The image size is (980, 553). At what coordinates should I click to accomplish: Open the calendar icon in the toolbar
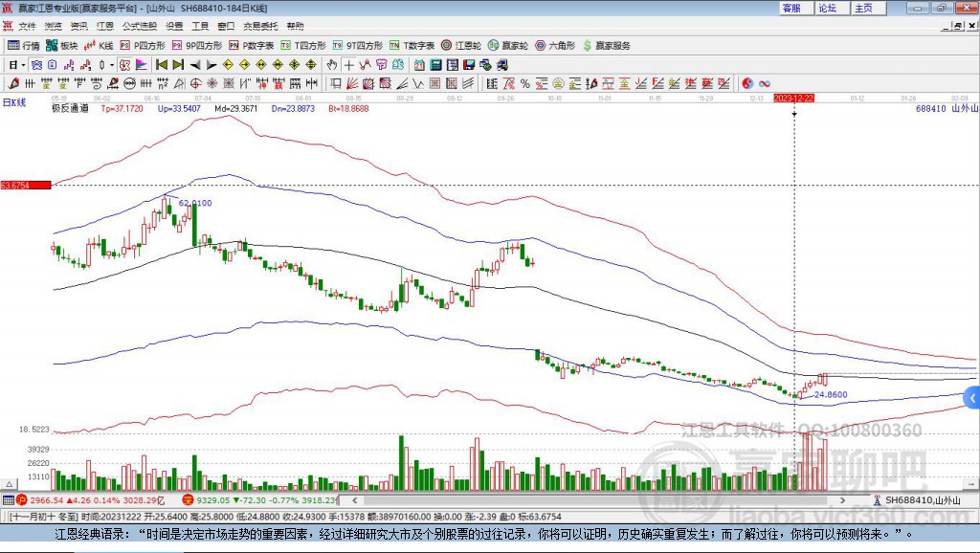click(419, 65)
